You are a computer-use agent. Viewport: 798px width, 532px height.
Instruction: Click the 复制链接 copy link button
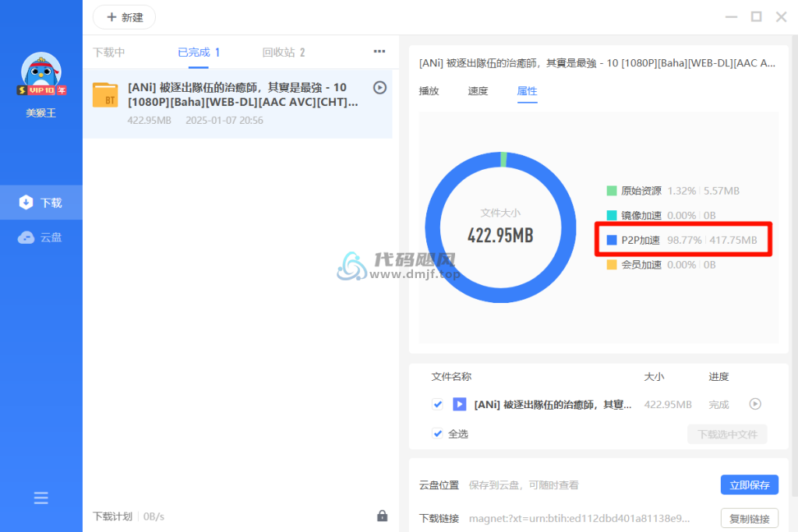point(750,519)
